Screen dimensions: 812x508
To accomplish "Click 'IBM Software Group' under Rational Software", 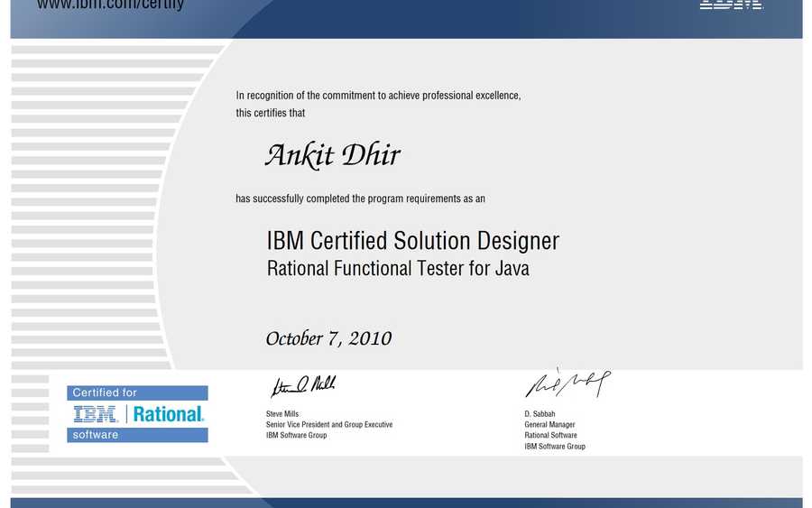I will pos(555,447).
